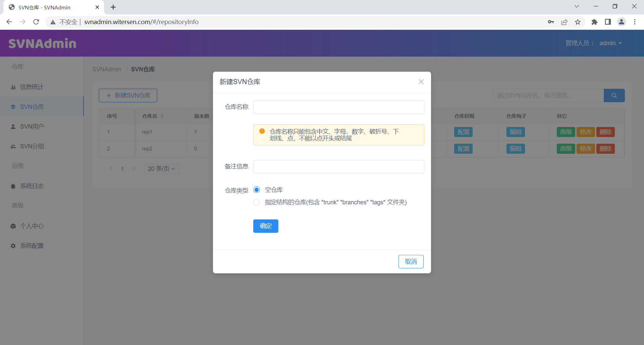Click the repository search input box

pos(548,95)
